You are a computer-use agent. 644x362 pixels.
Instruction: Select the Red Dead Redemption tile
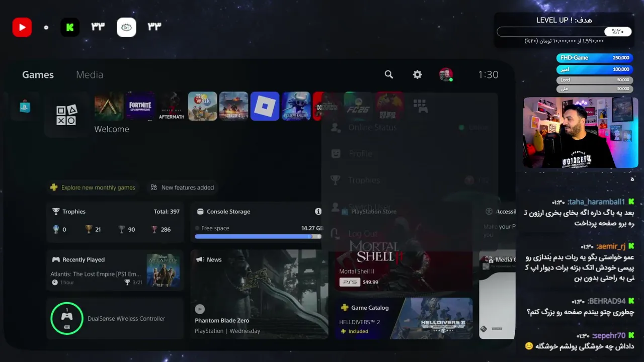[389, 106]
